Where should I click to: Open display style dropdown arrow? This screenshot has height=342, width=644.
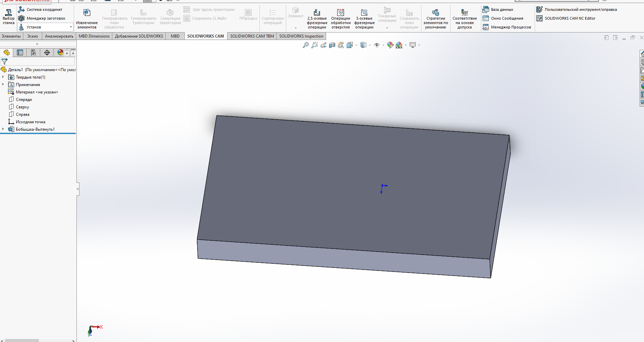click(370, 45)
